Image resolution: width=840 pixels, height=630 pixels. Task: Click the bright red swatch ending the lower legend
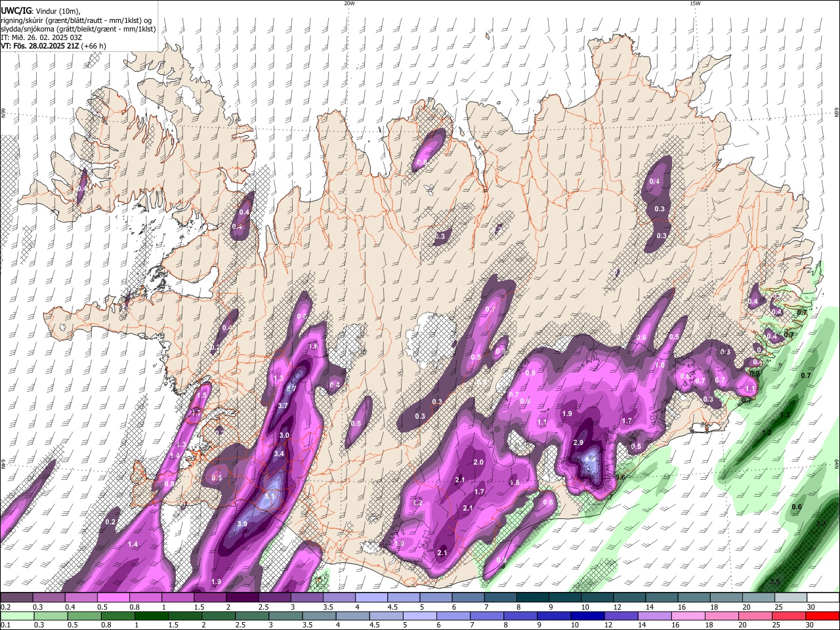(x=822, y=616)
